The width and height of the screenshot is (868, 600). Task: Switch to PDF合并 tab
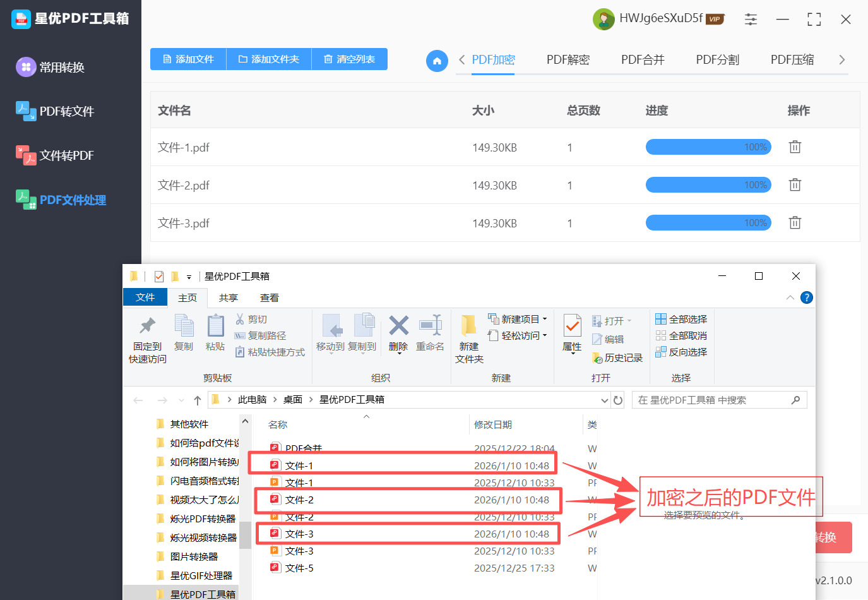(x=643, y=60)
